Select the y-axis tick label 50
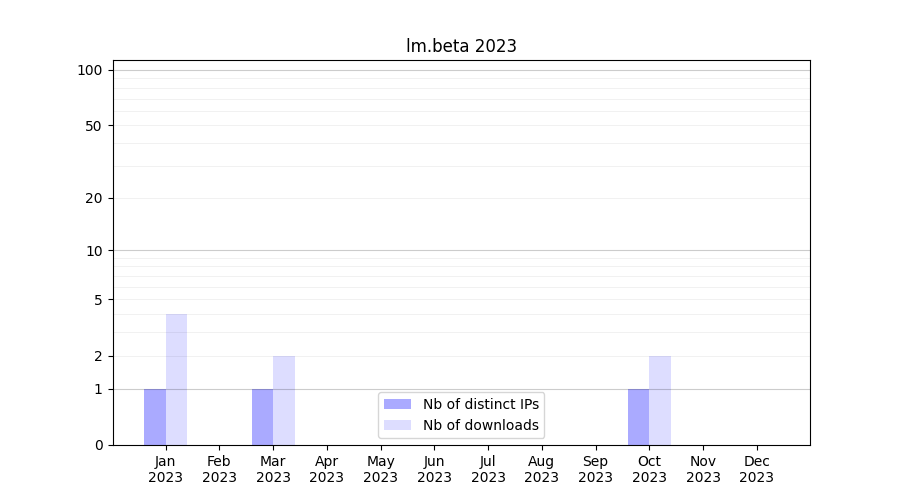This screenshot has width=900, height=500. click(94, 126)
